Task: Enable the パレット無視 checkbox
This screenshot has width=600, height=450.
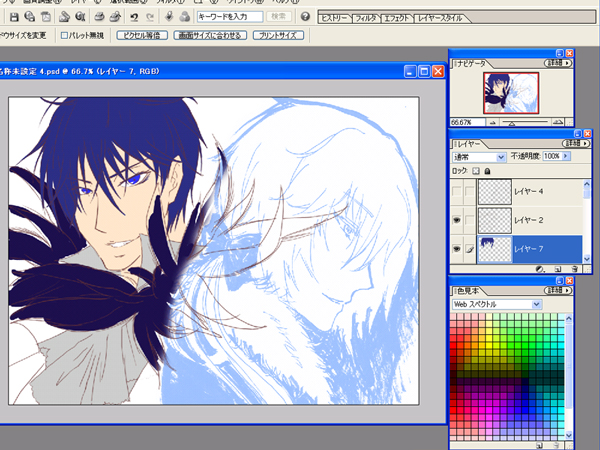Action: [x=64, y=36]
